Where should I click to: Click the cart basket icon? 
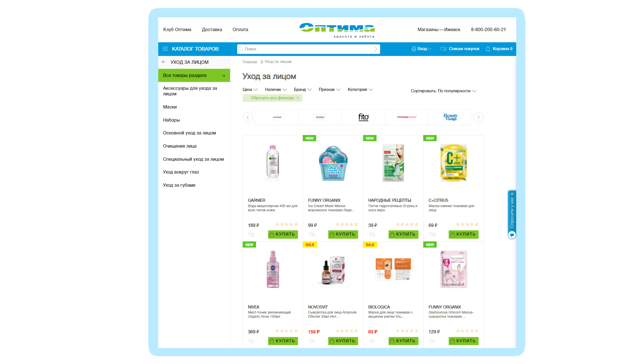pyautogui.click(x=488, y=49)
